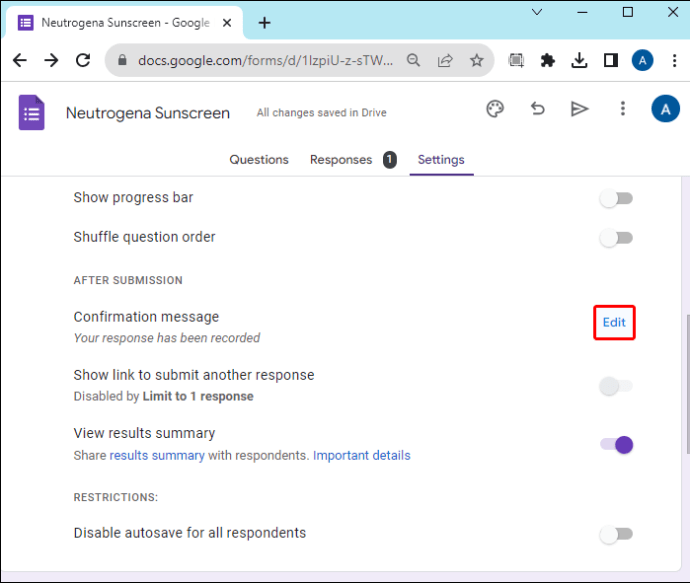Click 'All changes saved in Drive' status
690x583 pixels.
(322, 113)
